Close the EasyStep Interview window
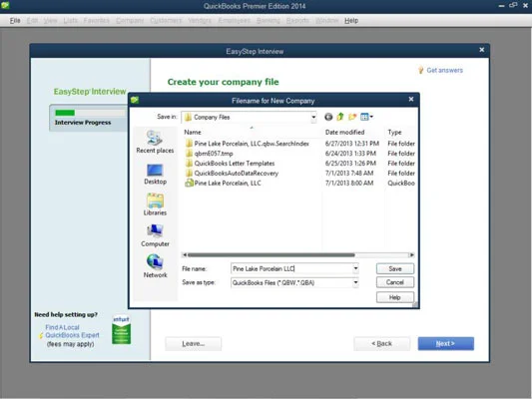This screenshot has width=532, height=399. pos(481,50)
